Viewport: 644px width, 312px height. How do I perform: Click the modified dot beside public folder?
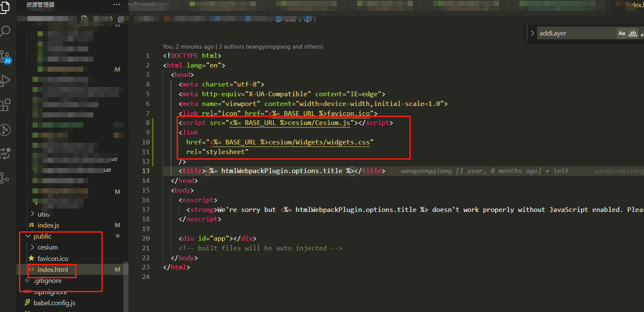(x=117, y=236)
